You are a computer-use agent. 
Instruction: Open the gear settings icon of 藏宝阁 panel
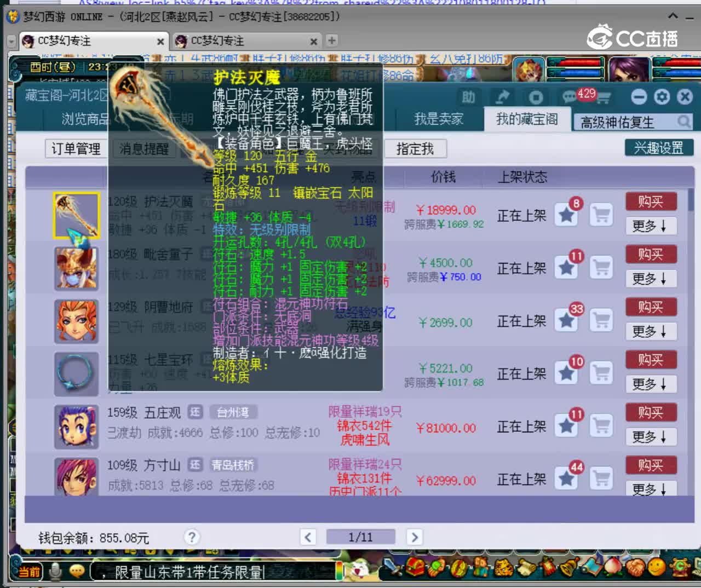[662, 97]
